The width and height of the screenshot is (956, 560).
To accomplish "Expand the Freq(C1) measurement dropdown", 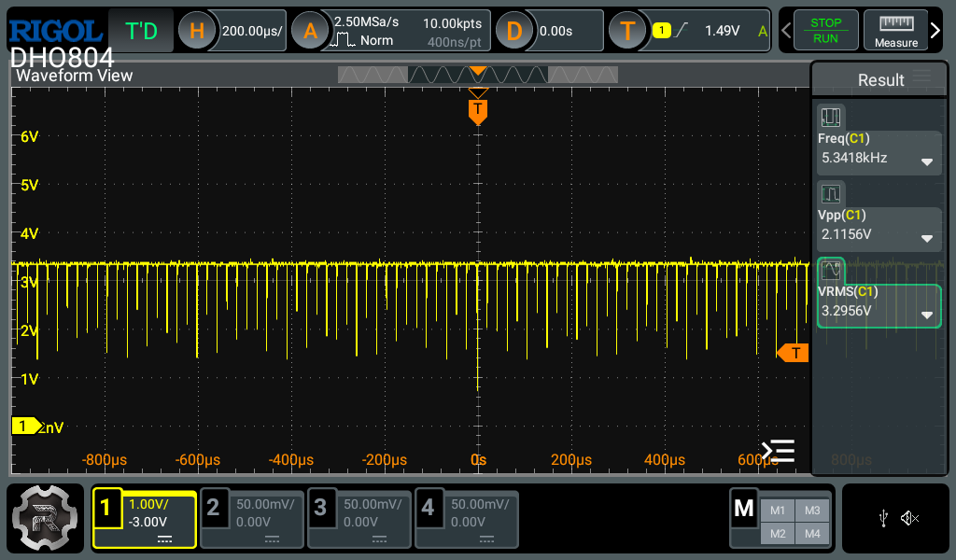I will point(927,161).
